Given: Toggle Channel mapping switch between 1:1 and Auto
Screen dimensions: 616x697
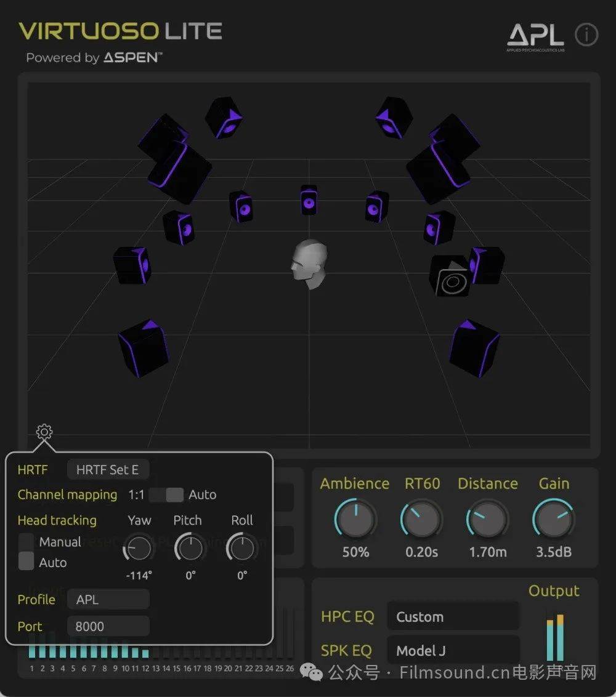Looking at the screenshot, I should [x=166, y=495].
